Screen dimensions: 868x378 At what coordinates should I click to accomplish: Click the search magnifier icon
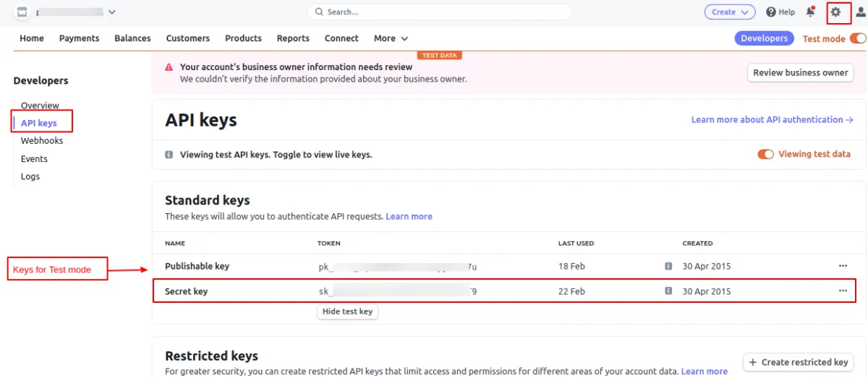[320, 12]
